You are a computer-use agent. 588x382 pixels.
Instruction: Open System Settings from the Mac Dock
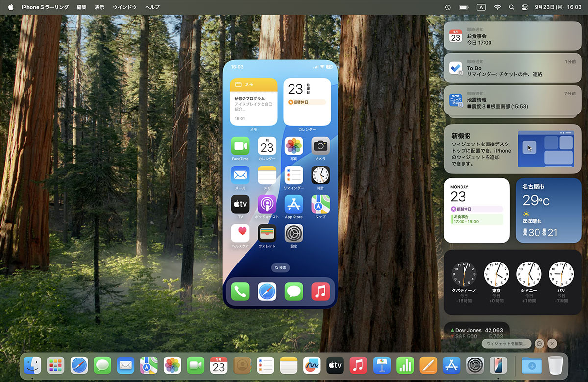(x=475, y=365)
